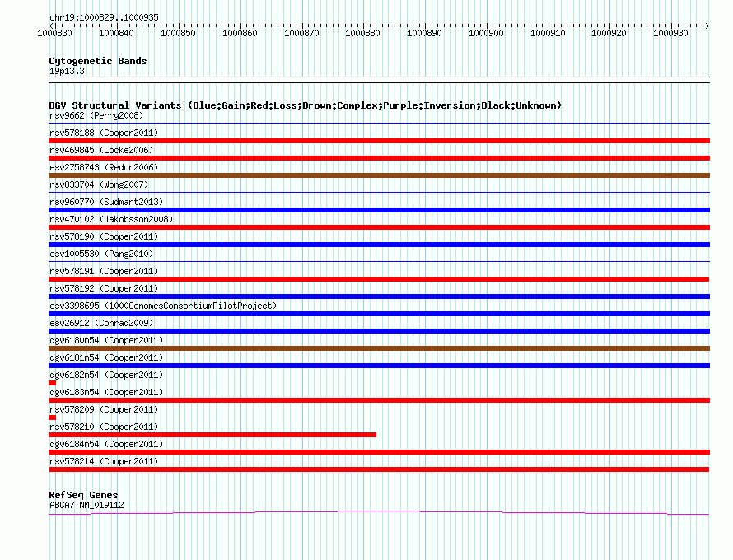Select the DGV Structural Variants track title
The width and height of the screenshot is (733, 560).
[x=306, y=105]
